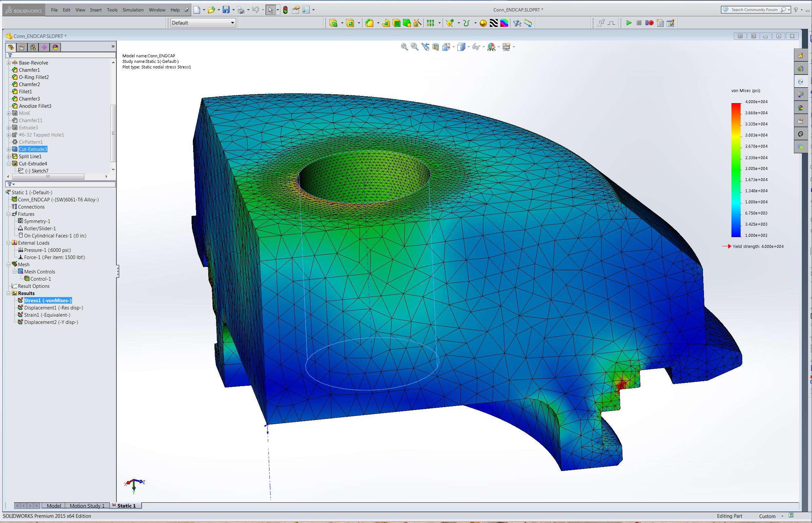Select the Split Line1 feature
This screenshot has height=523, width=812.
(x=30, y=157)
